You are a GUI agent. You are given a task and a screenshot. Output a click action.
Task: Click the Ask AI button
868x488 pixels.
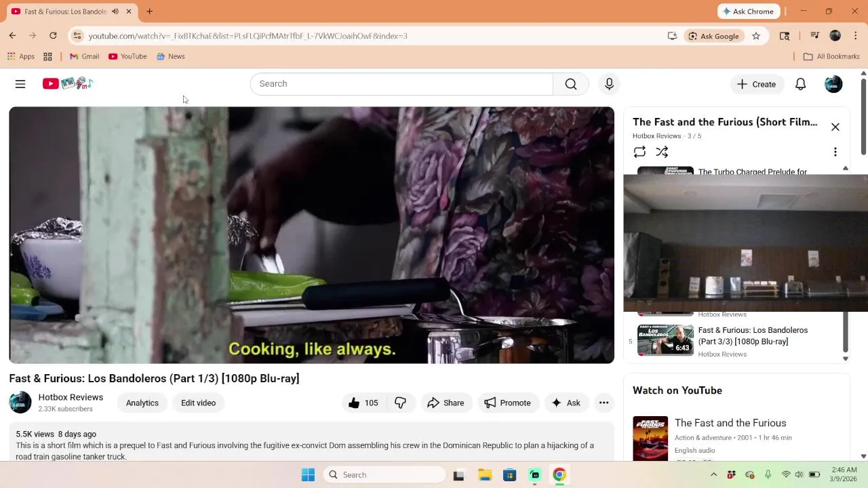click(x=566, y=403)
